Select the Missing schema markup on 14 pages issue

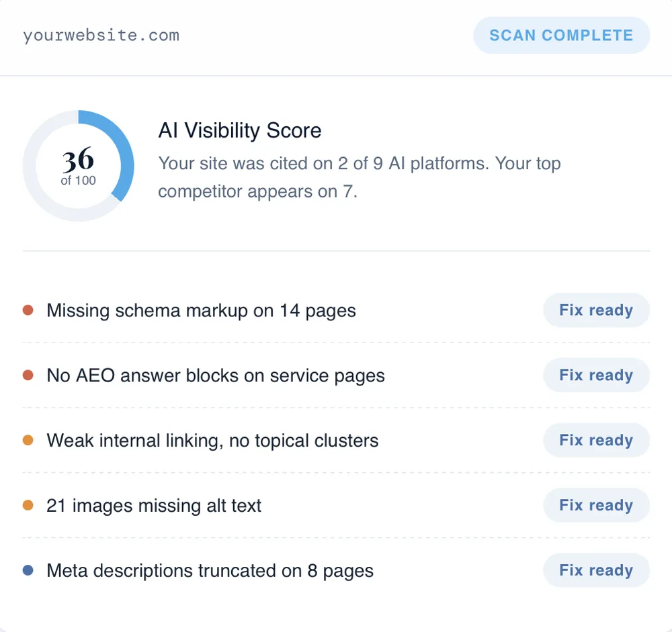coord(336,310)
